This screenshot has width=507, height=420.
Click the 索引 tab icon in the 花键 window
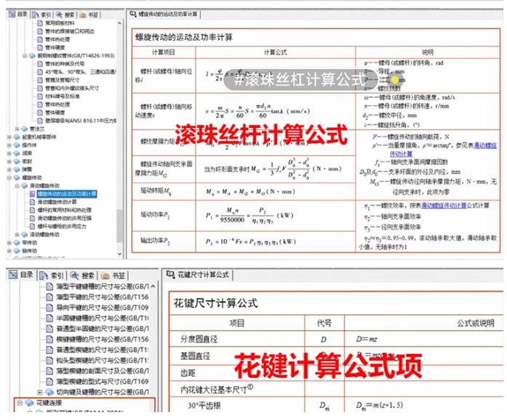click(x=44, y=275)
